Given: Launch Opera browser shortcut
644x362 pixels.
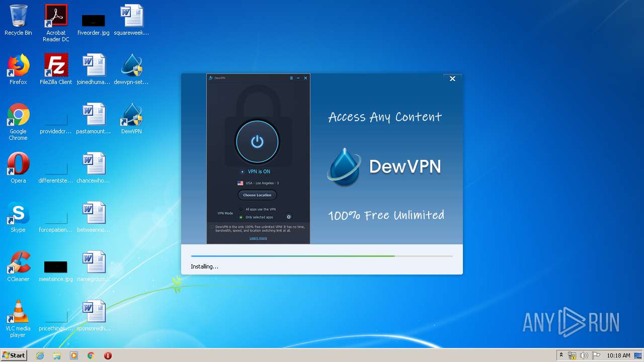Looking at the screenshot, I should [18, 168].
